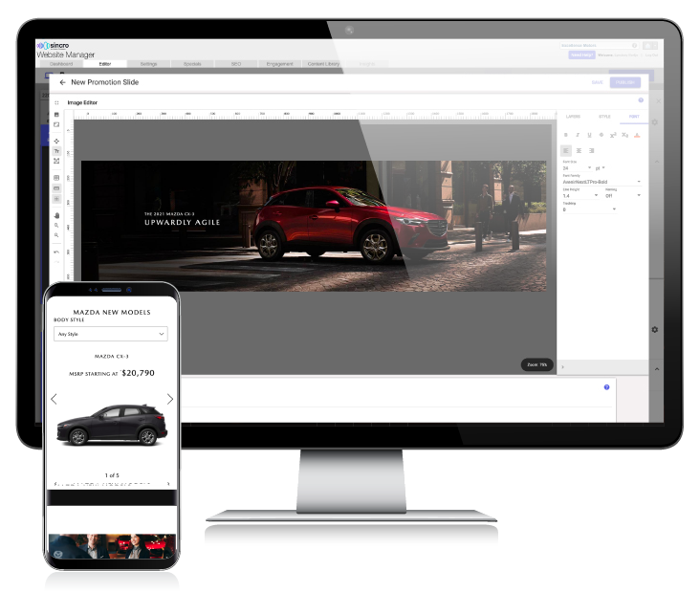Click the gear icon right of the Font tab
700x615 pixels.
pos(655,122)
